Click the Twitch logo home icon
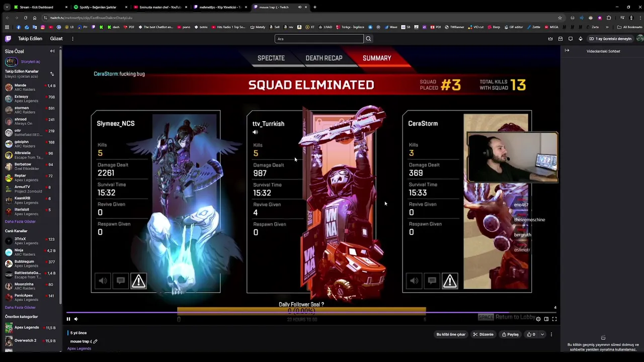 pyautogui.click(x=8, y=39)
